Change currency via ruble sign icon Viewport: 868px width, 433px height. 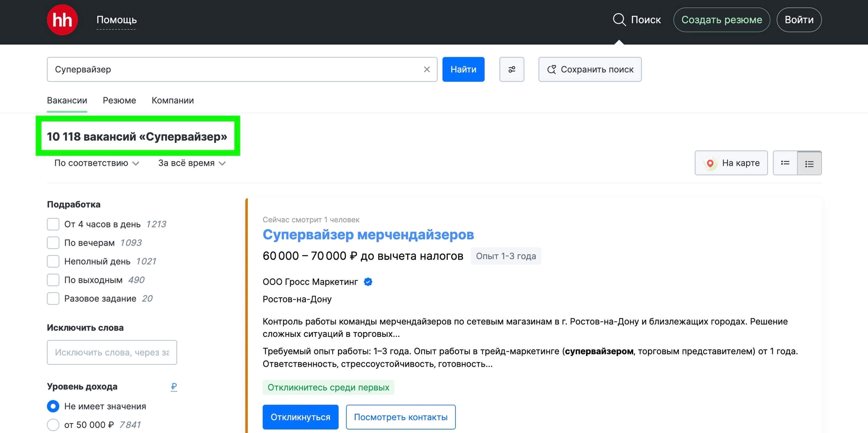pyautogui.click(x=174, y=387)
